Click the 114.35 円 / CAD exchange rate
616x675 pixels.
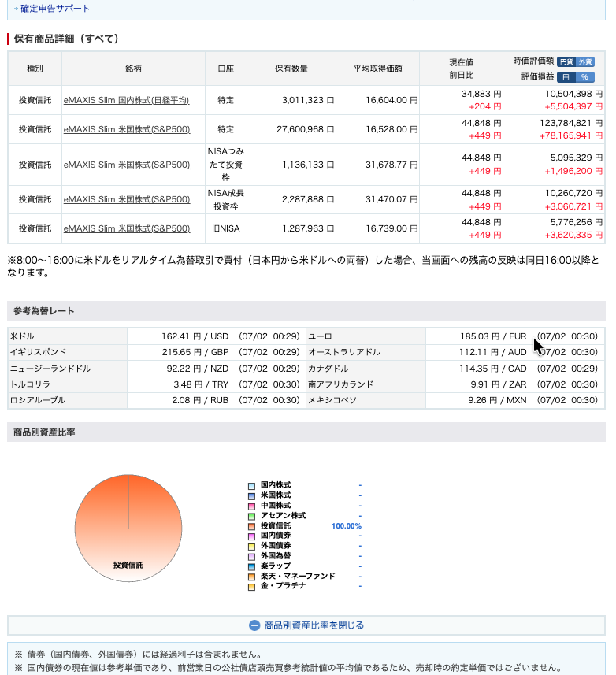(493, 369)
